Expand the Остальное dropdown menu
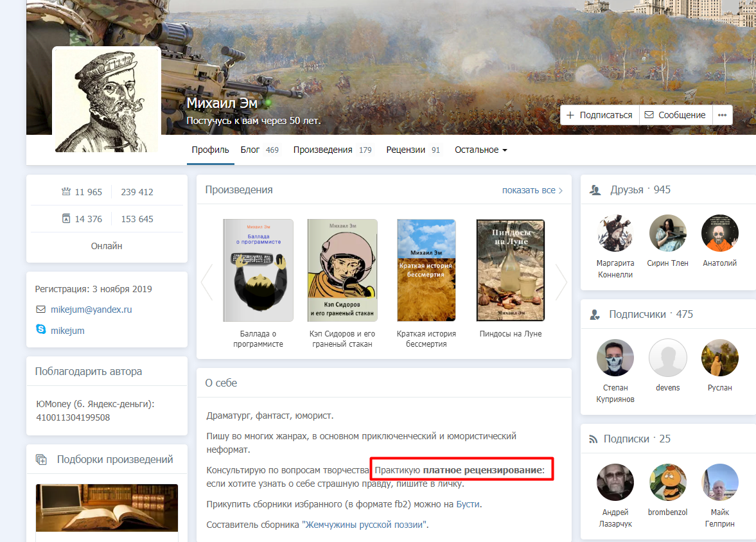Screen dimensions: 756x542 tap(480, 150)
